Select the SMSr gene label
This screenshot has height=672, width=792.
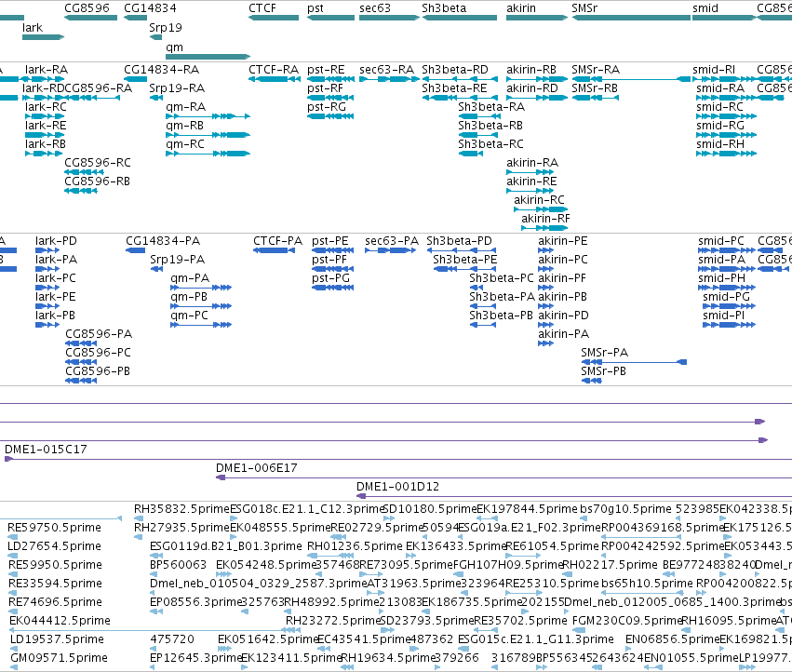click(584, 8)
